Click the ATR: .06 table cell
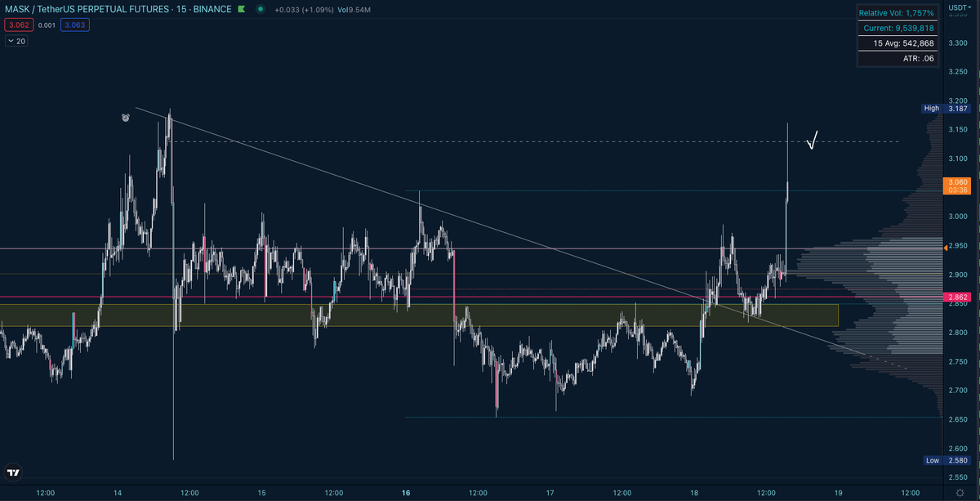Screen dimensions: 980x501 click(x=897, y=58)
